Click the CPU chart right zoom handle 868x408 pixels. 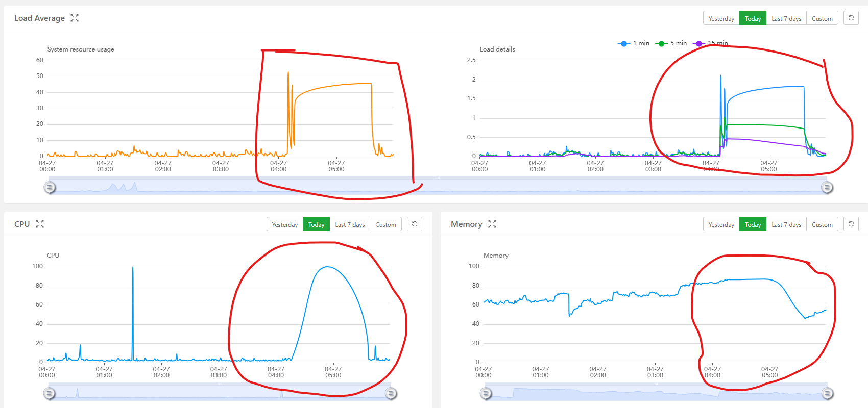[391, 394]
